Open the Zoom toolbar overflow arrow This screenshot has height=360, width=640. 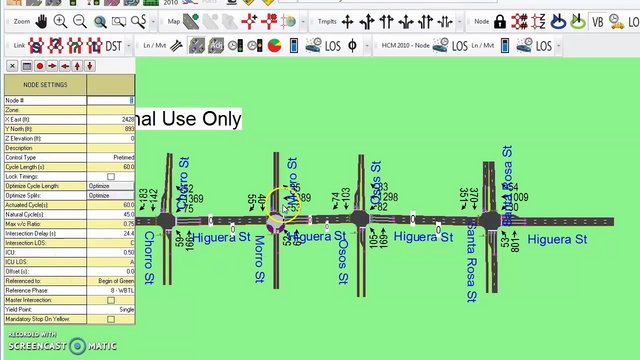pyautogui.click(x=153, y=21)
